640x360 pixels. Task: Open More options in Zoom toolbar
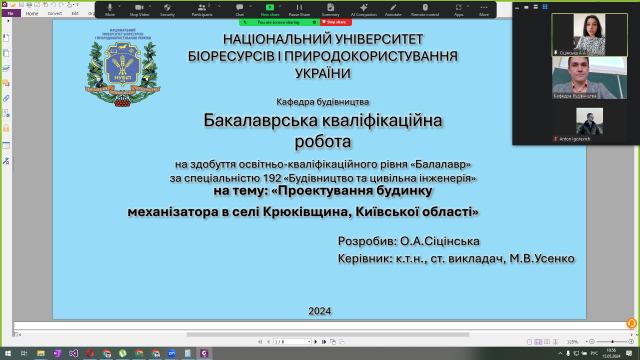[484, 10]
